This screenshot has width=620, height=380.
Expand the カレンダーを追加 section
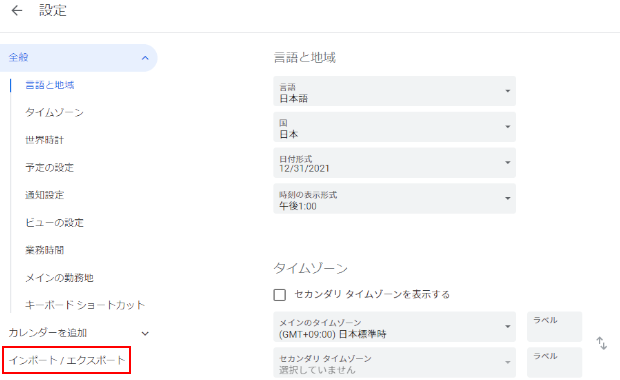145,333
